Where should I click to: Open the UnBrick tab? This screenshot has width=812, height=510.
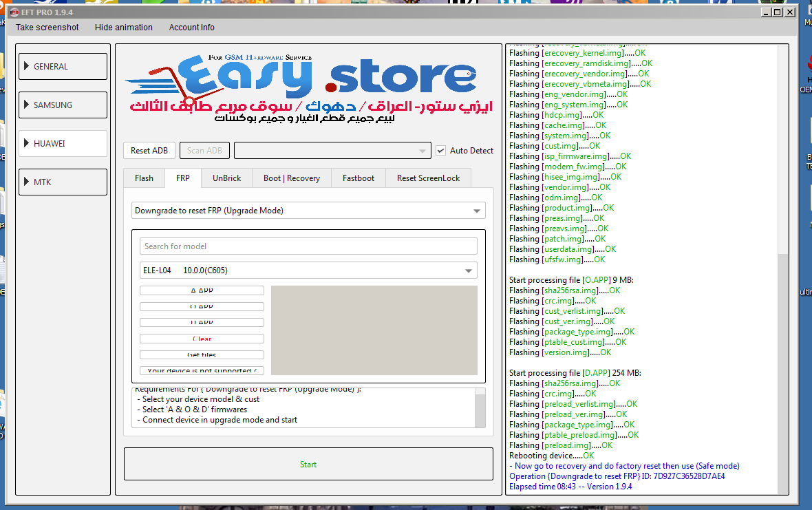(227, 178)
